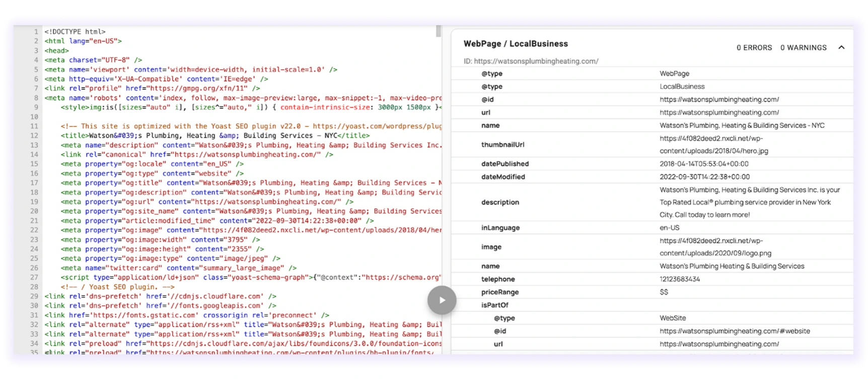
Task: Click the twitter:card meta line
Action: point(179,268)
